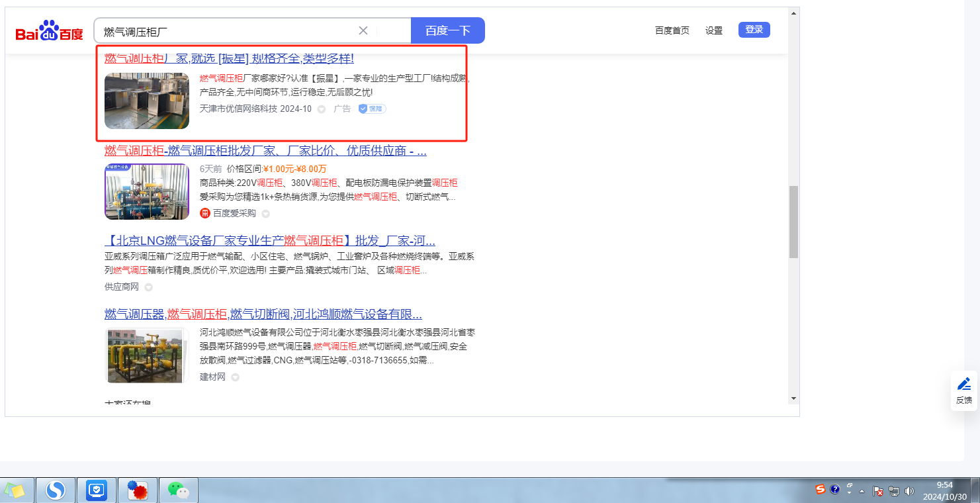The height and width of the screenshot is (503, 980).
Task: Open the 反馈 feedback pencil icon
Action: [x=964, y=384]
